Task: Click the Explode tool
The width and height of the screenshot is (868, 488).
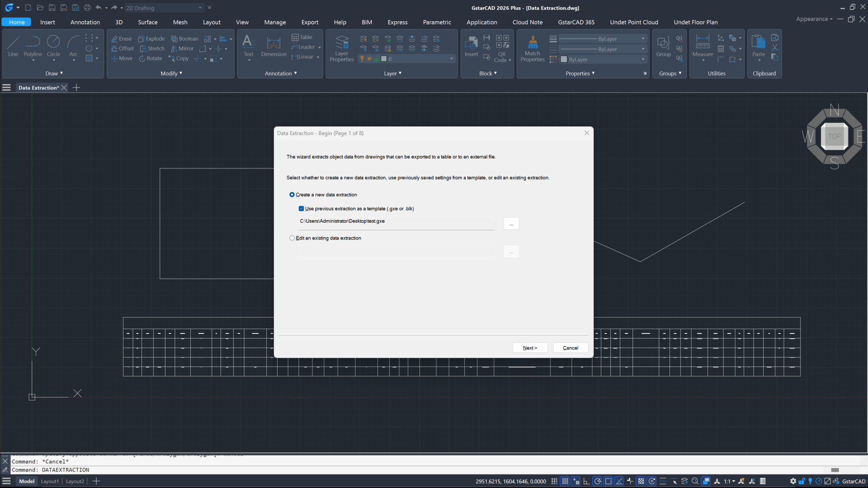Action: click(151, 39)
